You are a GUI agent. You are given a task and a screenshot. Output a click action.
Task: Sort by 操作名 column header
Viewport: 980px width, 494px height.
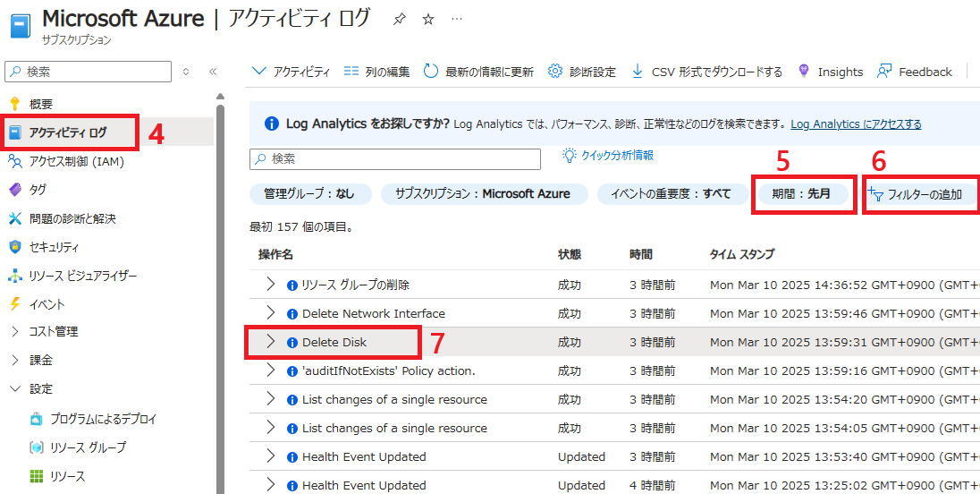click(x=275, y=254)
